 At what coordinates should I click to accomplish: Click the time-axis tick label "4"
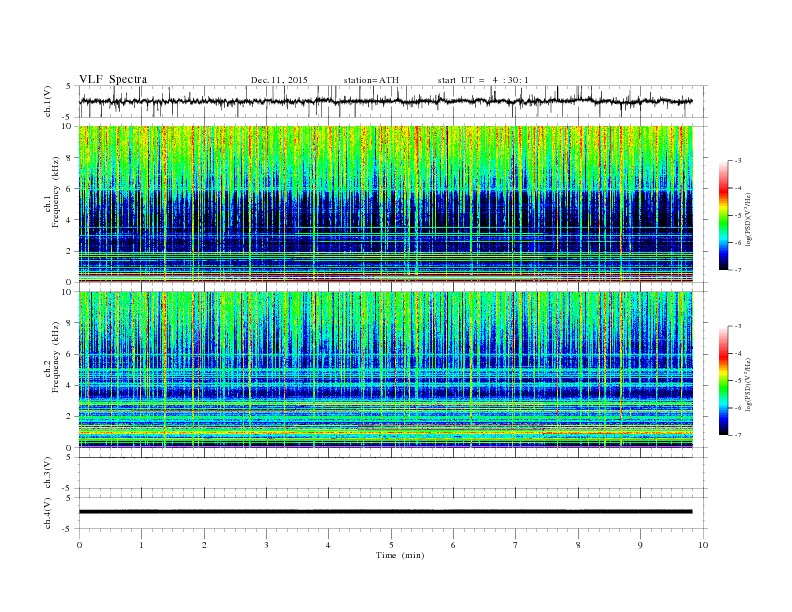(x=329, y=545)
